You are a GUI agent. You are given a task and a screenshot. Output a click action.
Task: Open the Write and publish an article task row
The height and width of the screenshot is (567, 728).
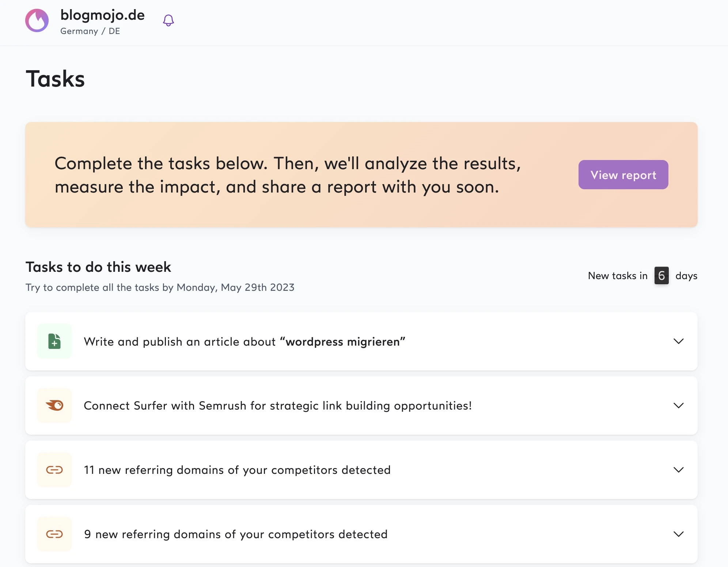click(244, 342)
